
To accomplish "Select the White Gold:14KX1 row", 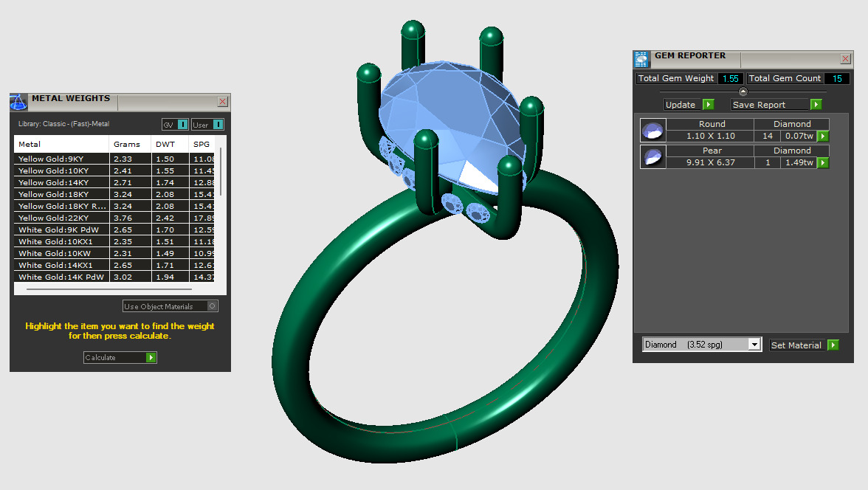I will point(114,265).
